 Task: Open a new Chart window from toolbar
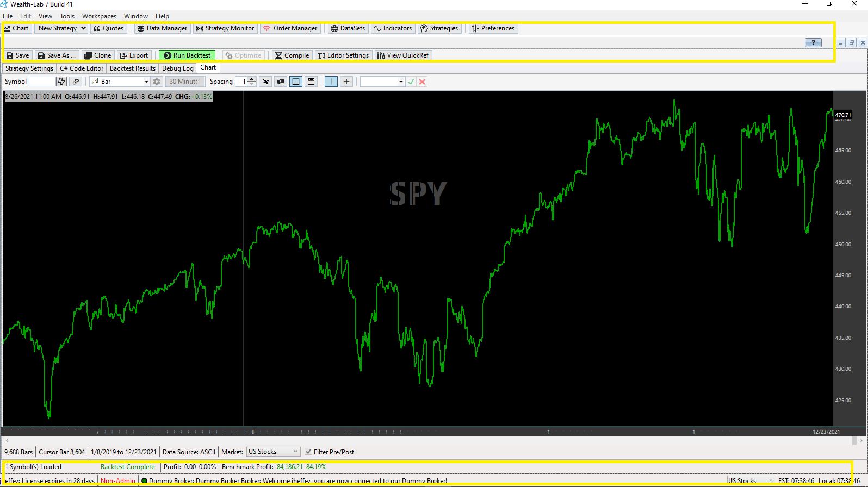16,28
